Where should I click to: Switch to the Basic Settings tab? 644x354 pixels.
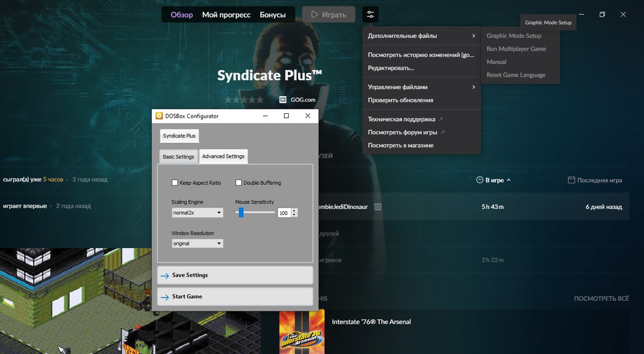pos(179,157)
